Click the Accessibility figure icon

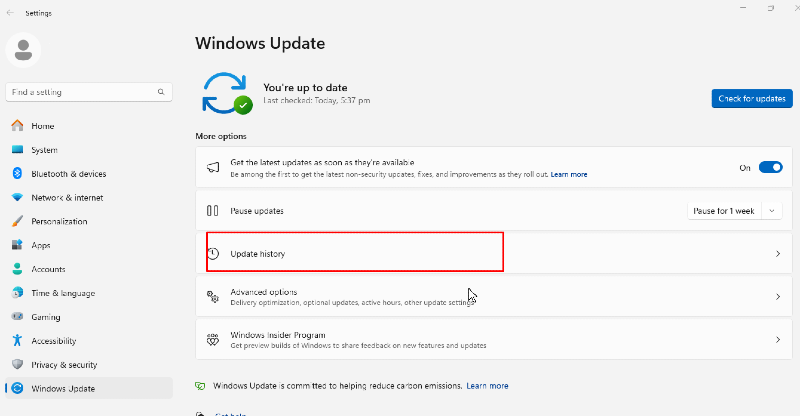(17, 340)
